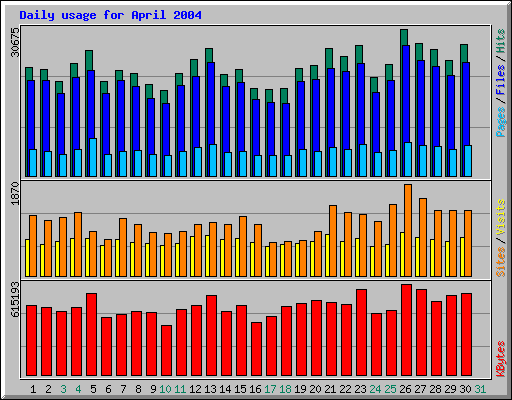Click day label 13 on the x-axis
This screenshot has height=400, width=512.
[210, 389]
